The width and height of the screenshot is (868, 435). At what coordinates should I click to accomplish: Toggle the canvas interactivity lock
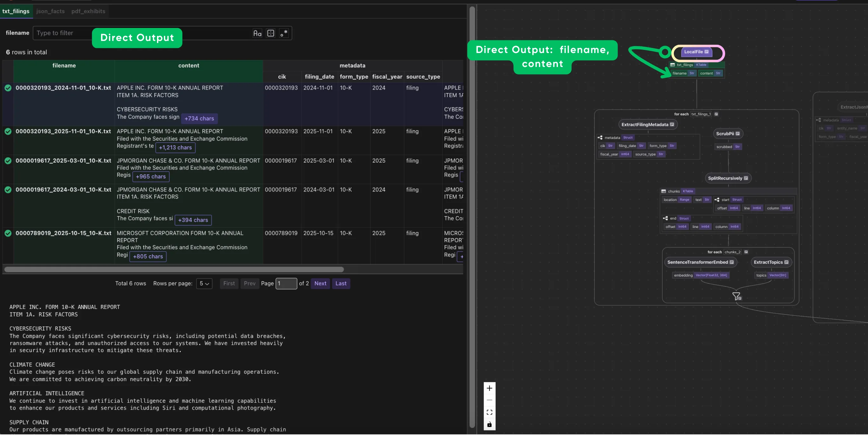[489, 425]
